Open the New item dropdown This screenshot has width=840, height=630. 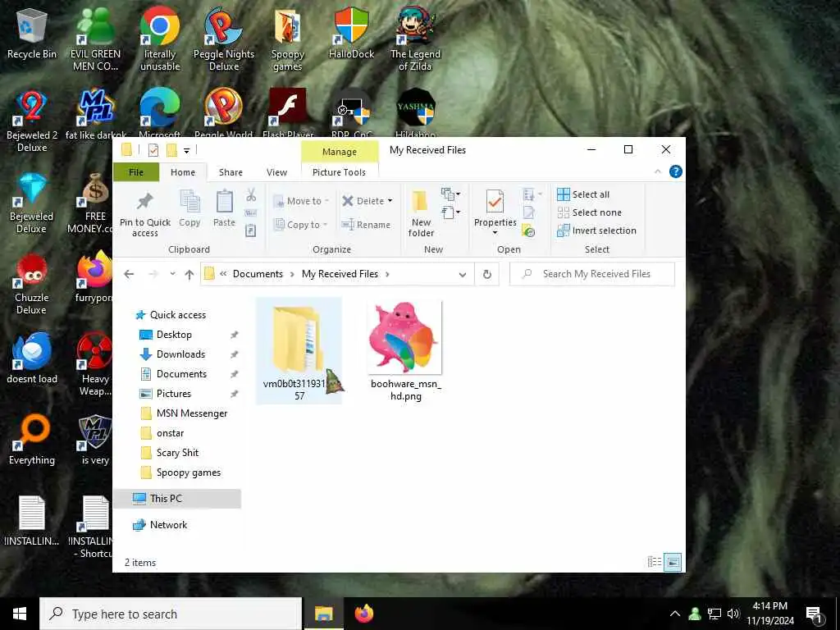click(450, 194)
